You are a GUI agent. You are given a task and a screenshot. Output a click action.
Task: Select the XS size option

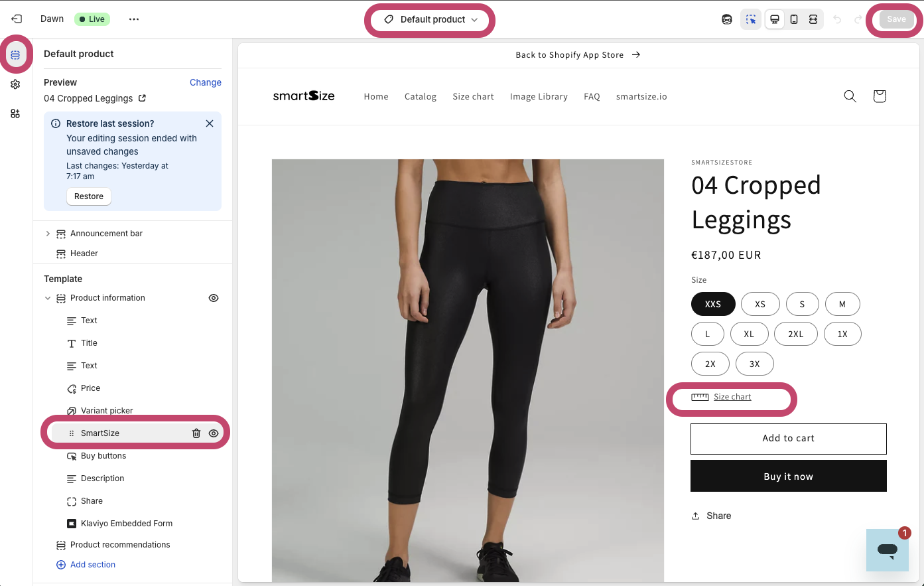(x=760, y=304)
